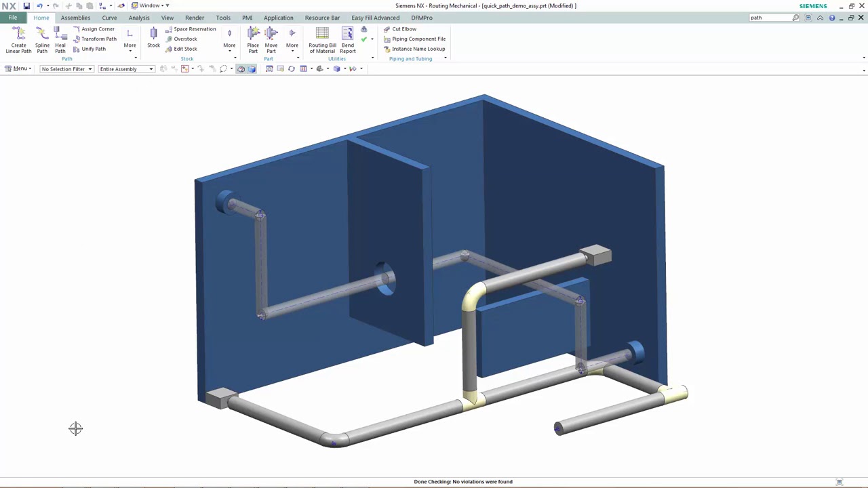Switch to the Easy Fill Advanced tab

(x=376, y=18)
